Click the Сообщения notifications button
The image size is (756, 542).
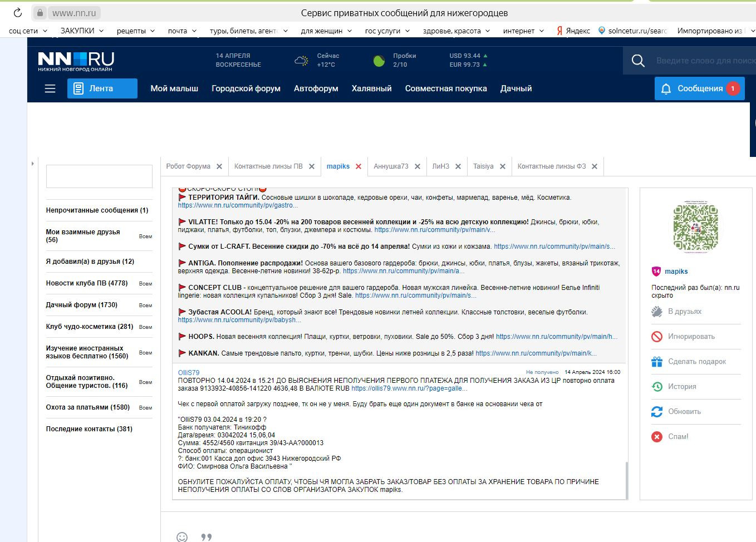pyautogui.click(x=699, y=88)
